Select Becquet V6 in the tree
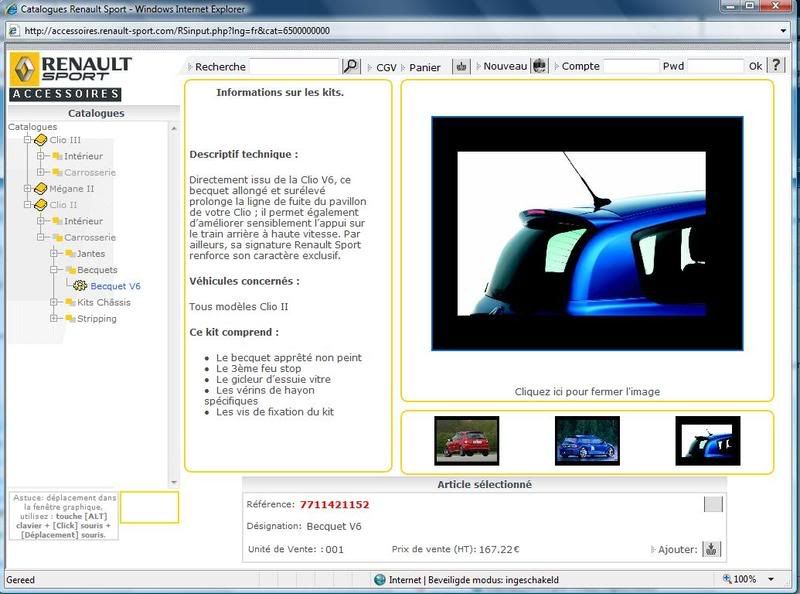Image resolution: width=800 pixels, height=594 pixels. 115,286
